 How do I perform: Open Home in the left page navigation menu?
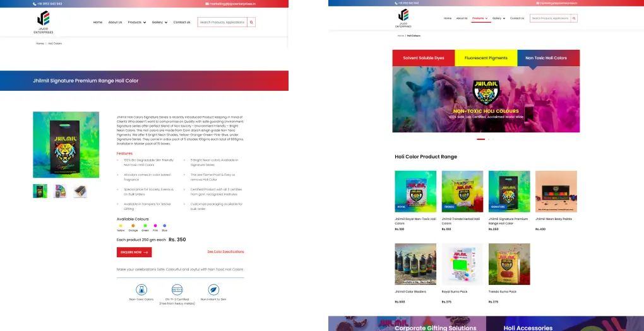point(98,22)
